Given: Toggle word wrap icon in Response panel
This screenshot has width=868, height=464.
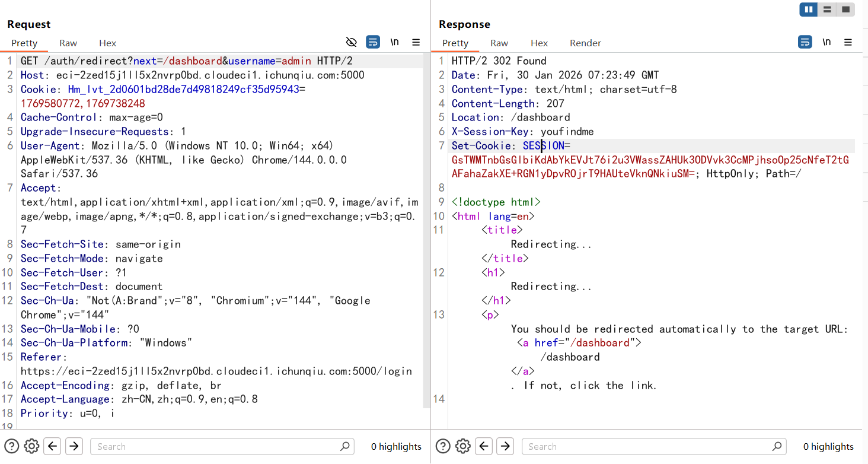Looking at the screenshot, I should (805, 42).
